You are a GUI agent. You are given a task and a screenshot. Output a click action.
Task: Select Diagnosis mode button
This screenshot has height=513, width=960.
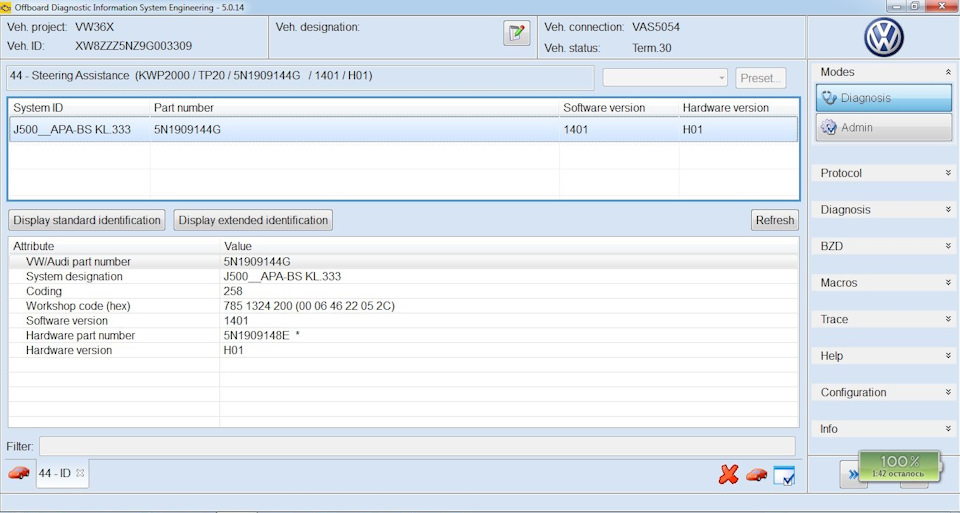pyautogui.click(x=883, y=98)
